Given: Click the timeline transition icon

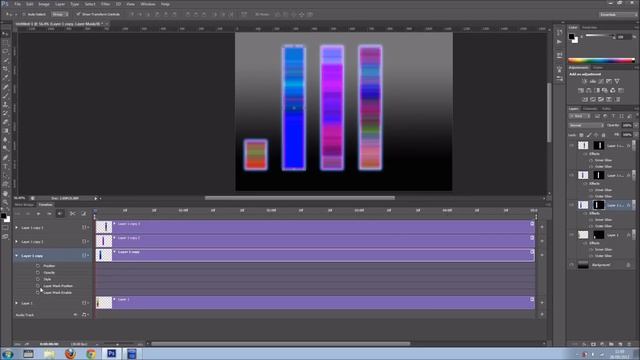Looking at the screenshot, I should pyautogui.click(x=84, y=213).
